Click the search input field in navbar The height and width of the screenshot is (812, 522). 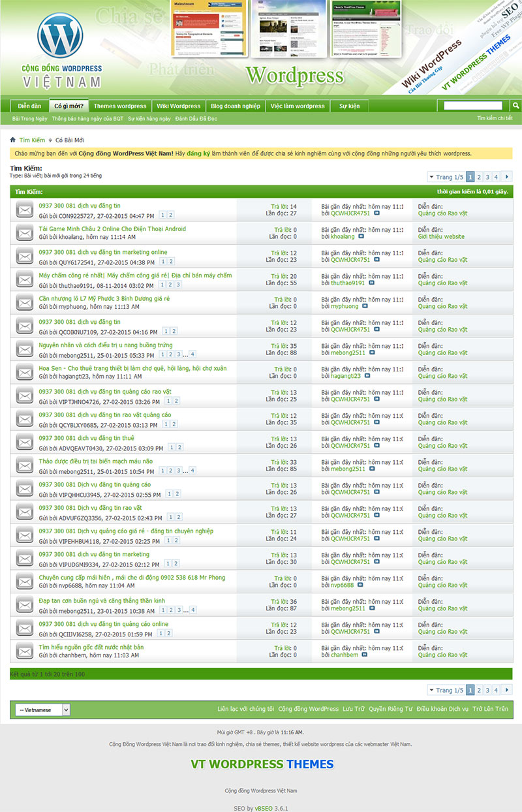[x=473, y=105]
